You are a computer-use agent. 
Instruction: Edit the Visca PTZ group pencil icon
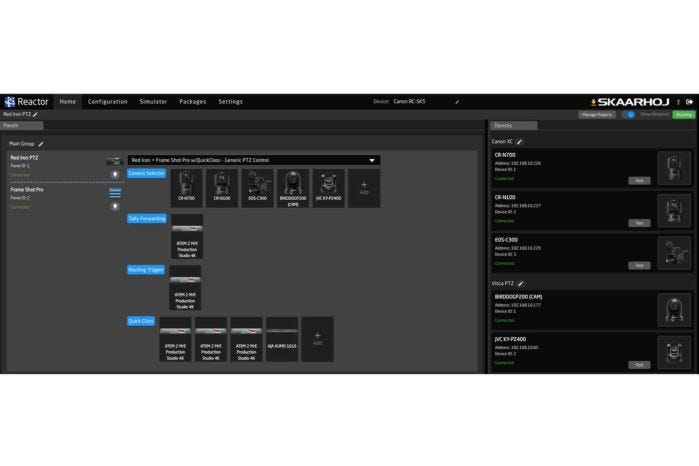[x=521, y=284]
